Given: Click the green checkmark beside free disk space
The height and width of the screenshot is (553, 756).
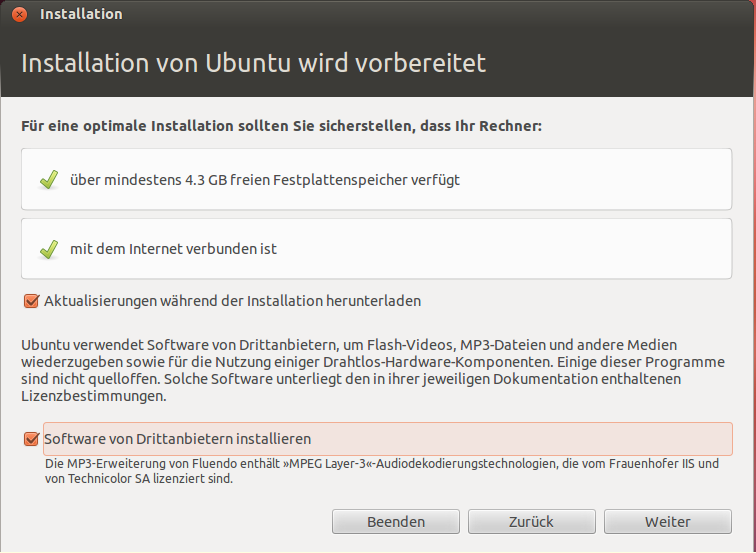Looking at the screenshot, I should tap(49, 180).
